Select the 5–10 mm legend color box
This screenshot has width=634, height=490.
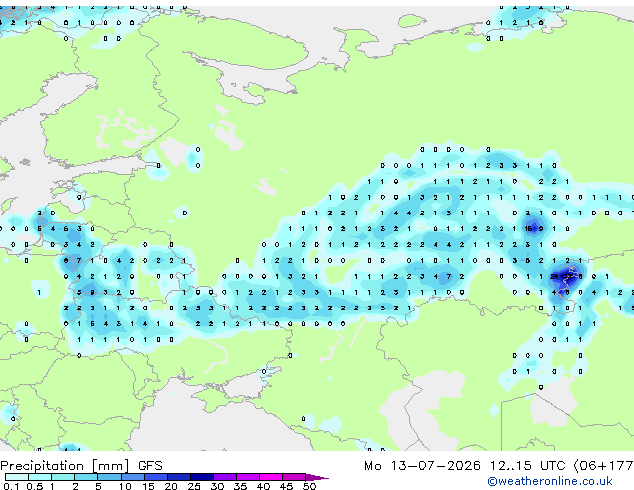point(109,477)
